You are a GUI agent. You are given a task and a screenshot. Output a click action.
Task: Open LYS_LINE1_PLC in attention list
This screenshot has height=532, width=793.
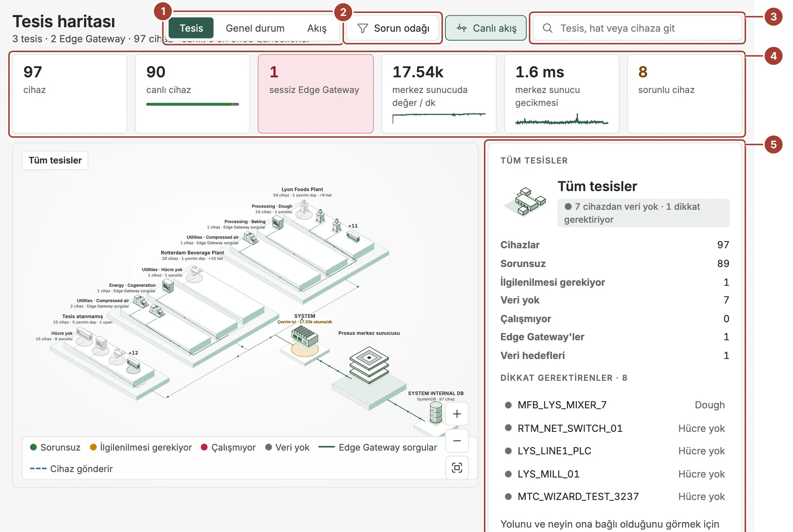[615, 451]
